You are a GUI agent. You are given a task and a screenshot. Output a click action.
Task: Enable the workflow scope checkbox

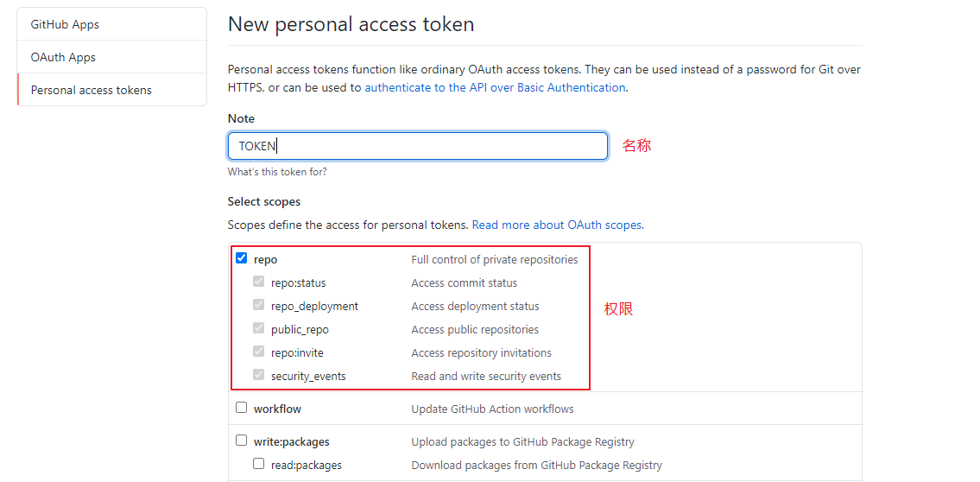[x=241, y=408]
